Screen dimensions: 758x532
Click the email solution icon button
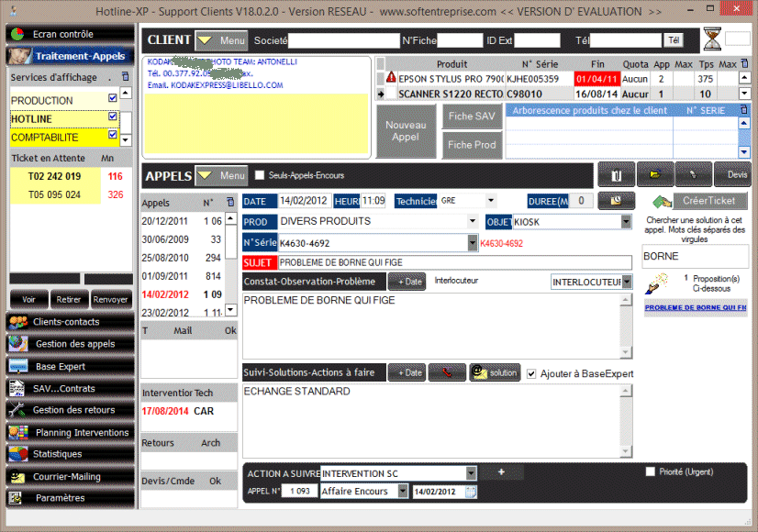495,372
